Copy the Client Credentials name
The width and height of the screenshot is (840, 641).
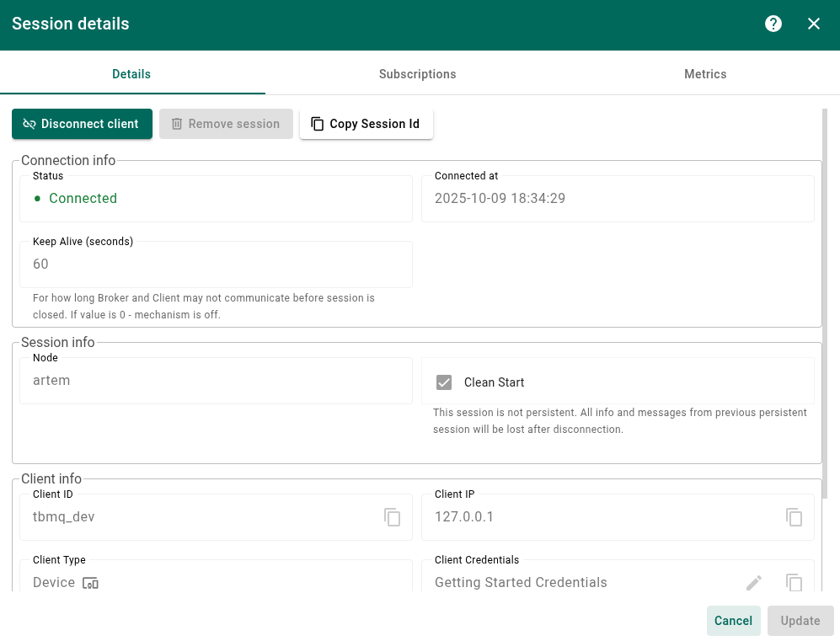(x=794, y=583)
